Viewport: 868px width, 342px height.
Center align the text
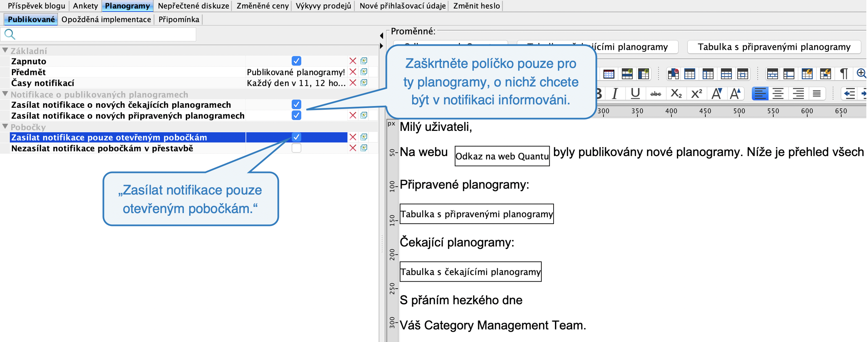pos(779,93)
